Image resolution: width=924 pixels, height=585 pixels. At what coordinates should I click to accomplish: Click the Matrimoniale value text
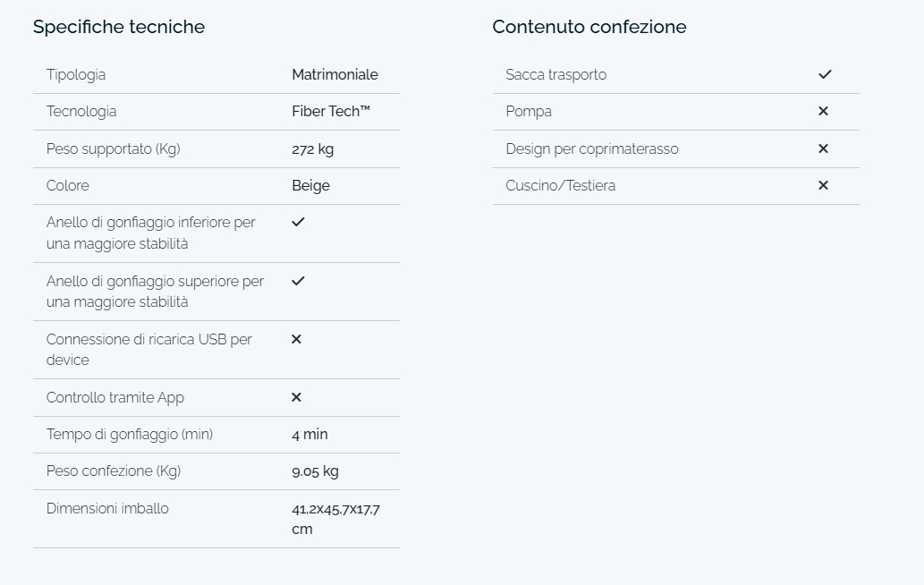pos(335,75)
